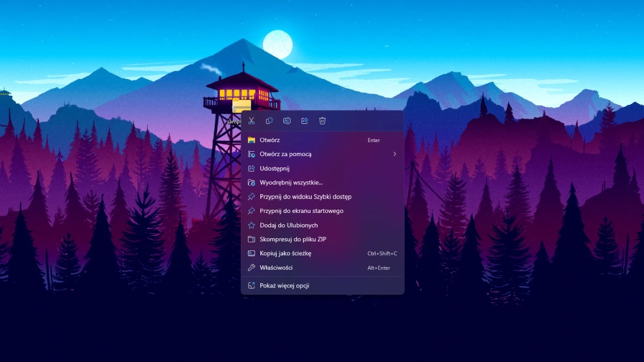Image resolution: width=644 pixels, height=362 pixels.
Task: Click the Share arrow icon
Action: [304, 121]
